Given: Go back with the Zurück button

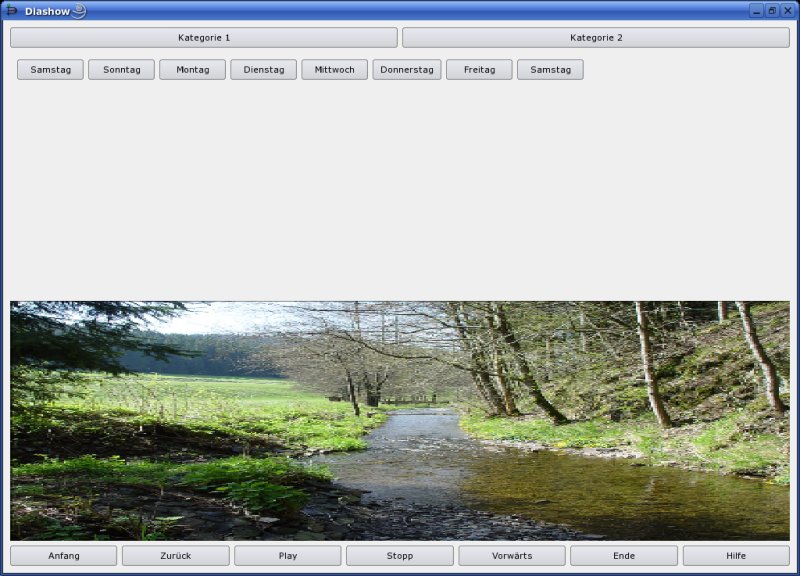Looking at the screenshot, I should click(x=176, y=556).
